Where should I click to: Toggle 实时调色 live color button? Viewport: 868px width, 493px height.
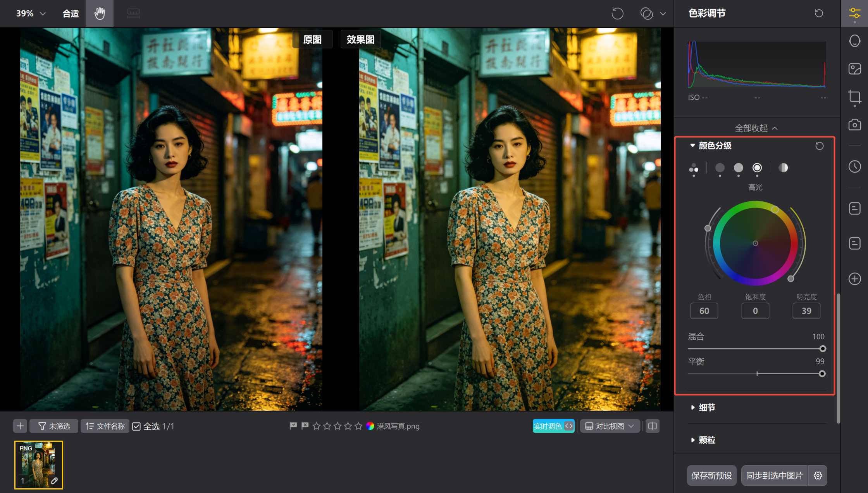coord(553,426)
